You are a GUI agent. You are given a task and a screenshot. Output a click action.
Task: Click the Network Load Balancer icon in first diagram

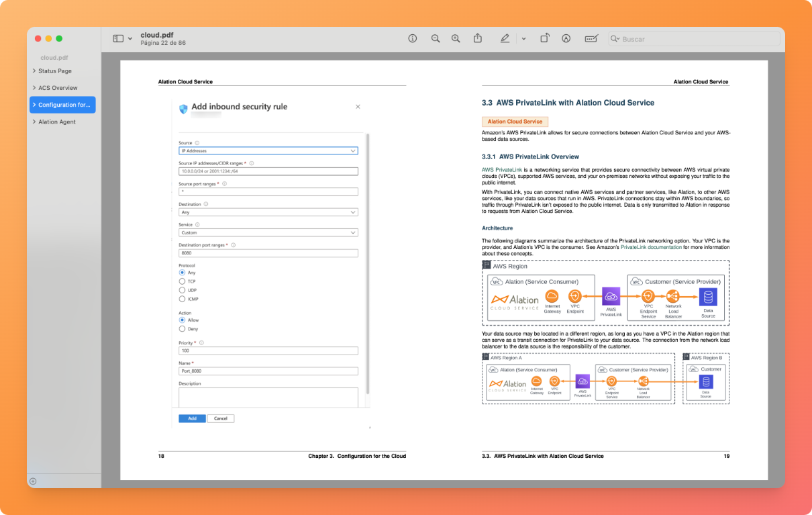pos(674,296)
